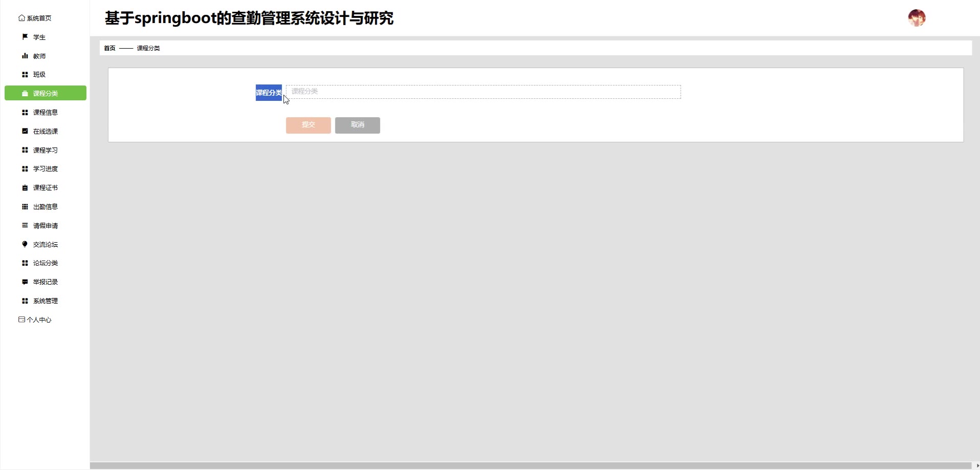The width and height of the screenshot is (980, 470).
Task: Open the 课程学习 section
Action: tap(46, 150)
